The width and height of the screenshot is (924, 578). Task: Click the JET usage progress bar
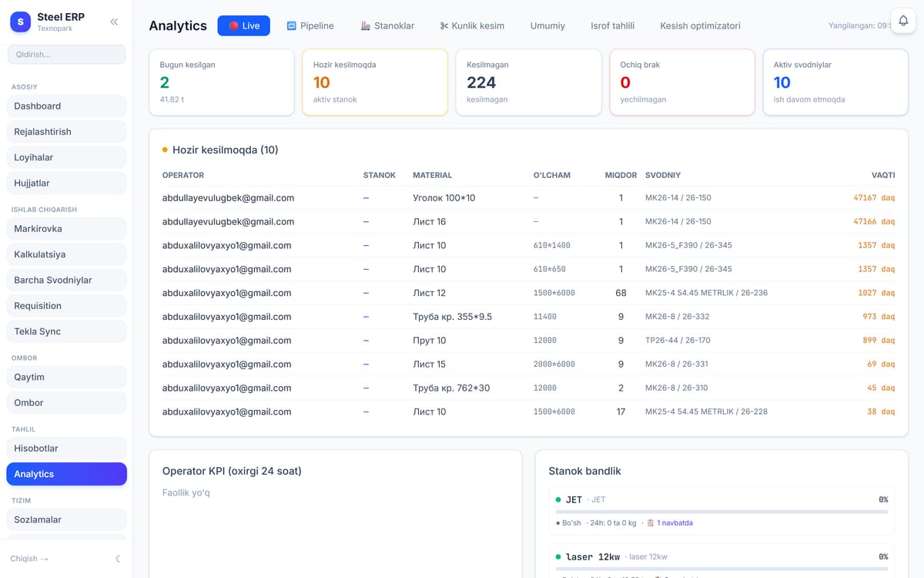tap(721, 512)
